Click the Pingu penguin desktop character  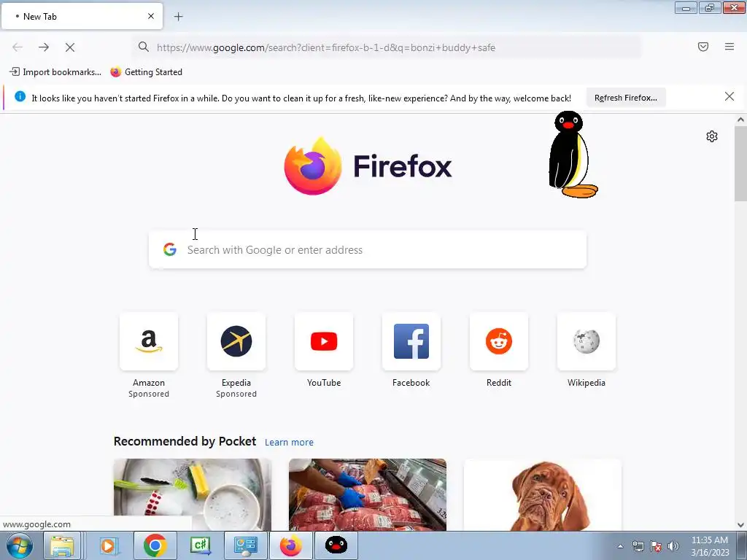573,155
